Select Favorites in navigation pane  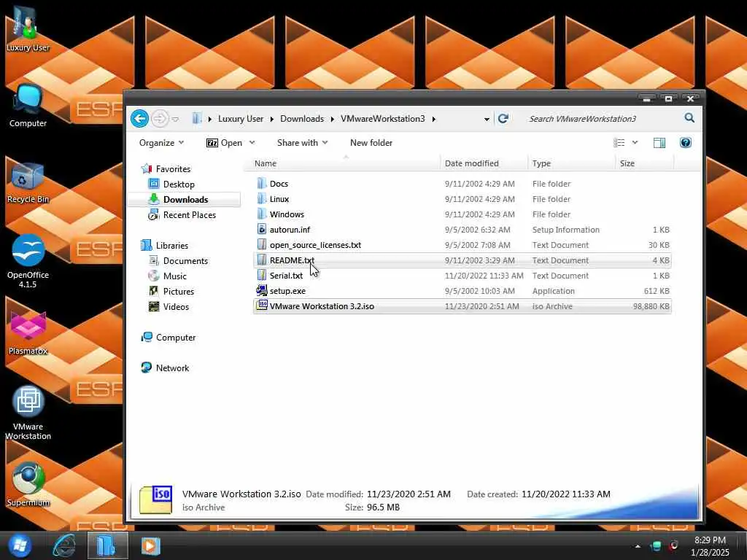(x=166, y=169)
